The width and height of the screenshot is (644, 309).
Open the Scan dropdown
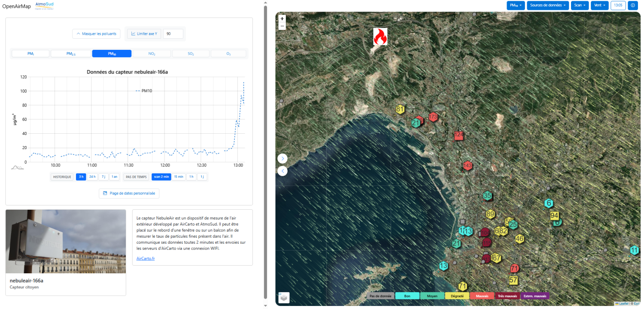click(x=580, y=5)
